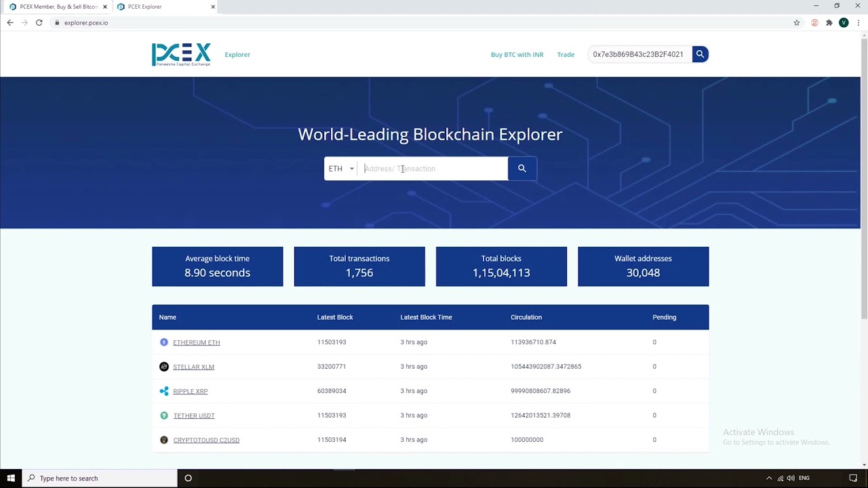Click the Circulation column header
868x488 pixels.
(x=526, y=317)
